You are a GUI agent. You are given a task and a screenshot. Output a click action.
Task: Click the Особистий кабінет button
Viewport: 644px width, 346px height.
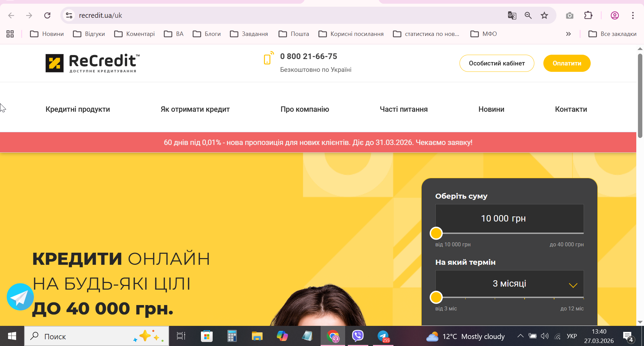coord(497,63)
